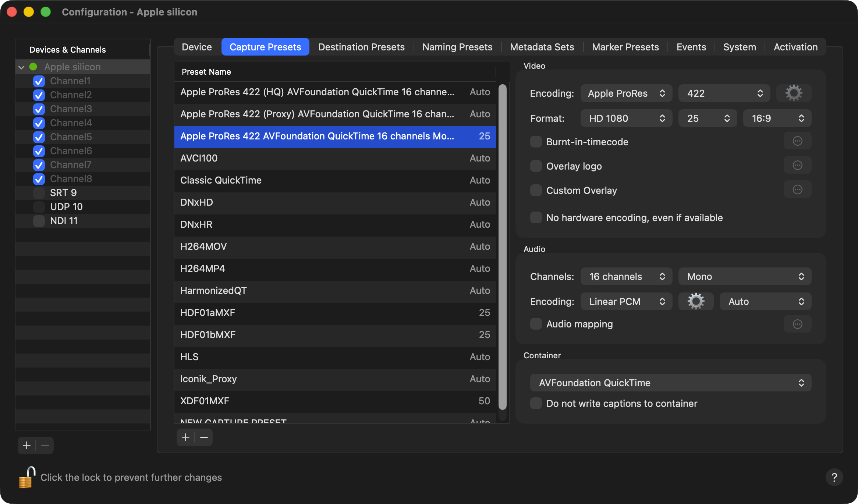
Task: Select the Apple ProRes 422 (Proxy) preset
Action: click(x=335, y=114)
